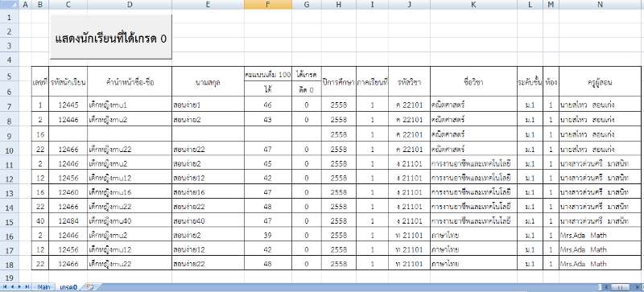The image size is (644, 292).
Task: Select column M header
Action: (551, 5)
